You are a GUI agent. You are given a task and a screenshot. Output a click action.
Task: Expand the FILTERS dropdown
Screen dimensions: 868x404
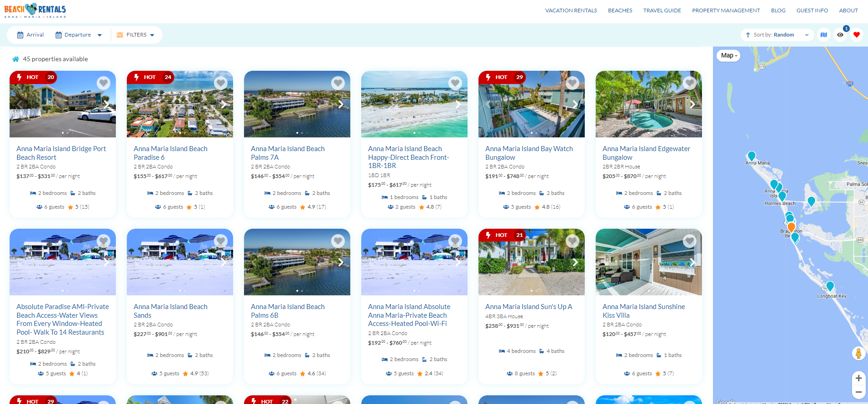135,35
